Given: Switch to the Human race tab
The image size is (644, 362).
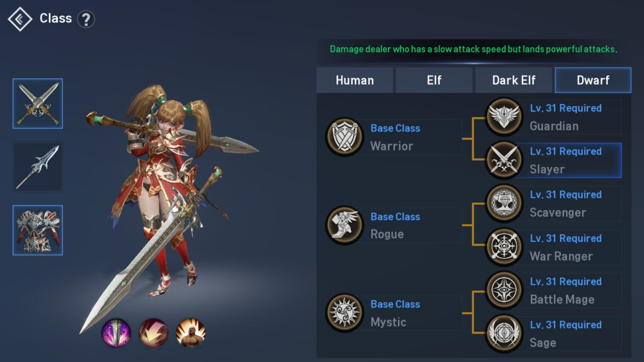Looking at the screenshot, I should [x=355, y=80].
